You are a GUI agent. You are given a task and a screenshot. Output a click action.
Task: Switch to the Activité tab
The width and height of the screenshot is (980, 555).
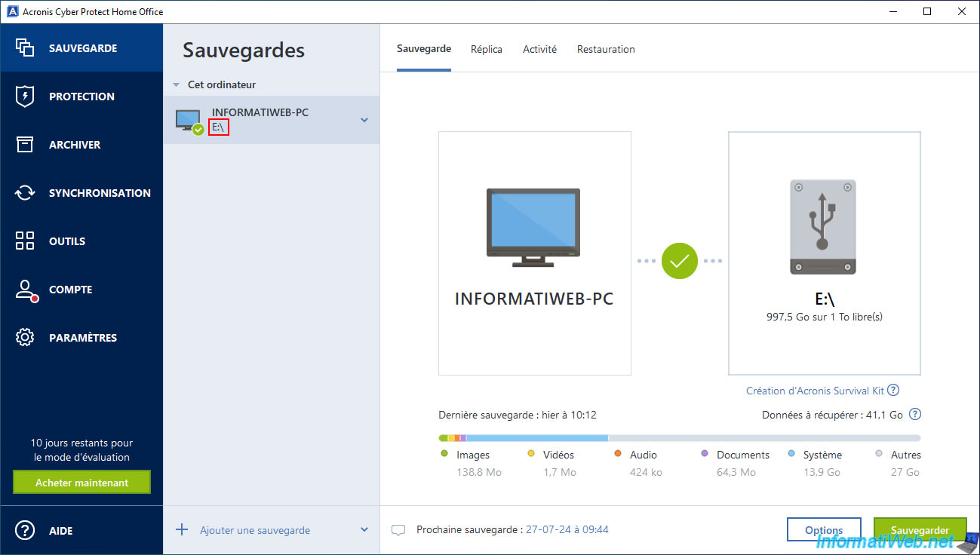tap(540, 49)
